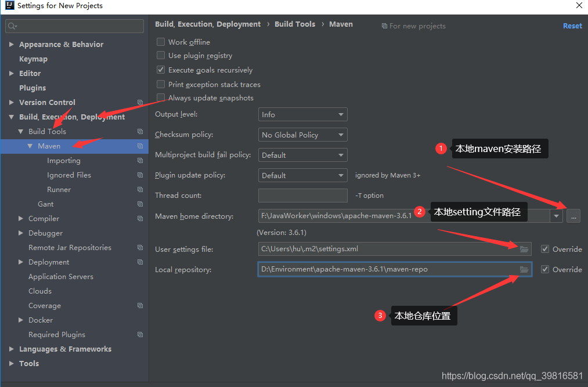588x387 pixels.
Task: Select Ignored Files under Maven
Action: pos(69,175)
